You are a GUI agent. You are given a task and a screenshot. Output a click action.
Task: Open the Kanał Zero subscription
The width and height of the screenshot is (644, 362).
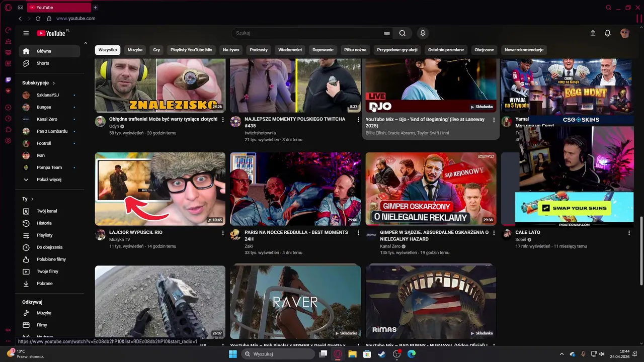(49, 119)
